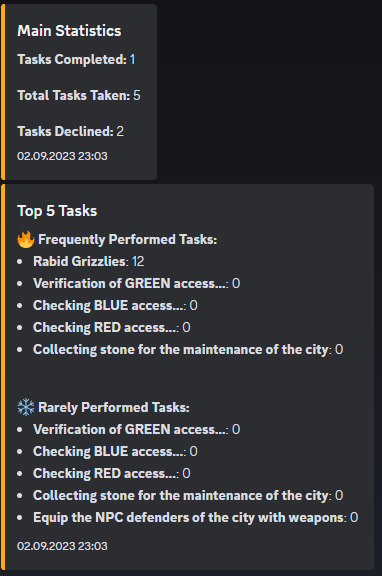The image size is (382, 576).
Task: Click the Rabid Grizzlies entry
Action: (x=89, y=262)
